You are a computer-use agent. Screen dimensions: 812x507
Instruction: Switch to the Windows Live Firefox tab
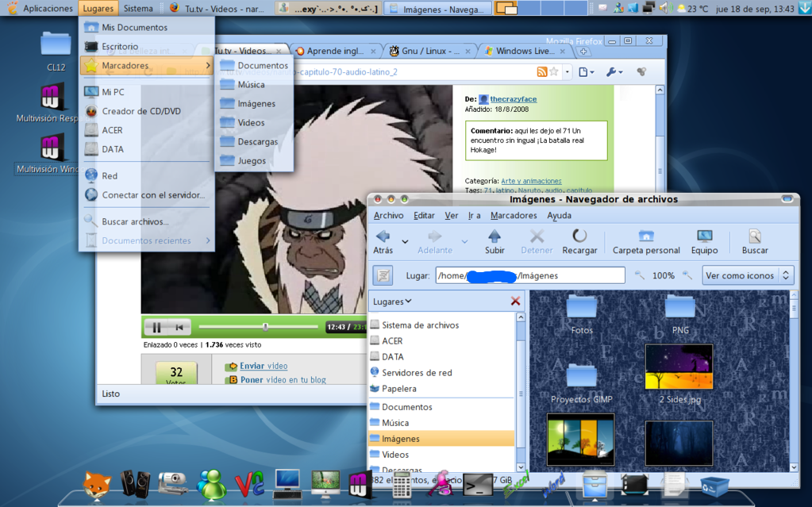525,51
